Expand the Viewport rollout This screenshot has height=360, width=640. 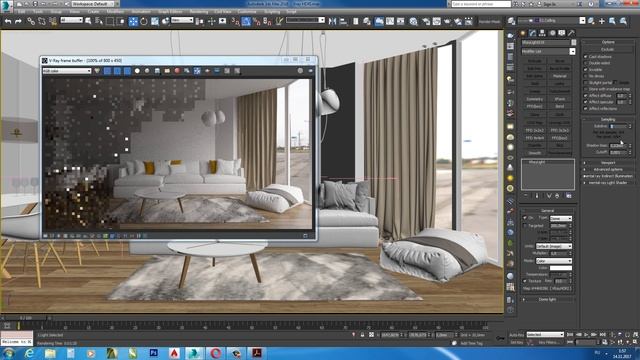pyautogui.click(x=608, y=163)
